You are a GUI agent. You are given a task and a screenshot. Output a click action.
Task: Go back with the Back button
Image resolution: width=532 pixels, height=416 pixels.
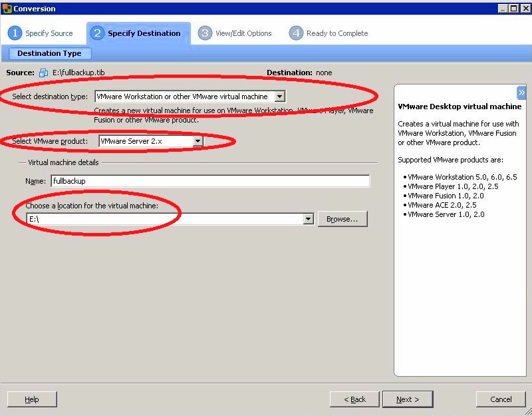click(354, 399)
